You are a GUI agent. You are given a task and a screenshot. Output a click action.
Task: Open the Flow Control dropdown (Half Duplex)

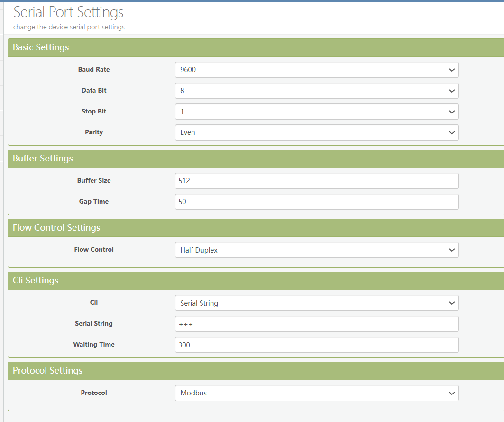tap(317, 250)
